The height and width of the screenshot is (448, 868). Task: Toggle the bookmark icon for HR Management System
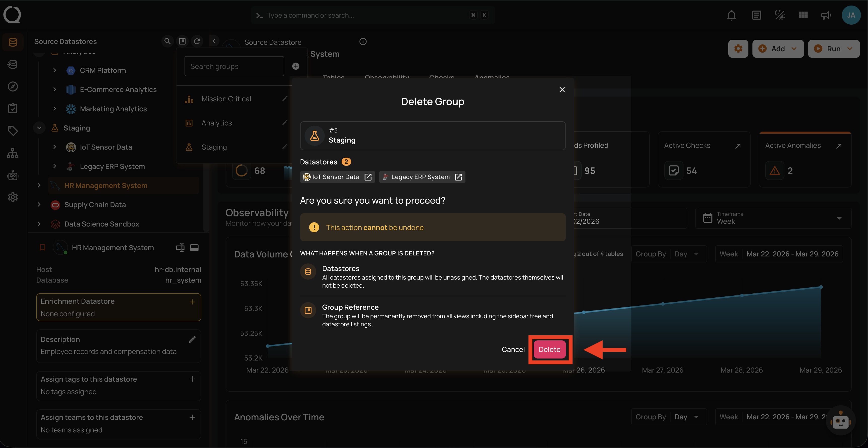coord(43,248)
